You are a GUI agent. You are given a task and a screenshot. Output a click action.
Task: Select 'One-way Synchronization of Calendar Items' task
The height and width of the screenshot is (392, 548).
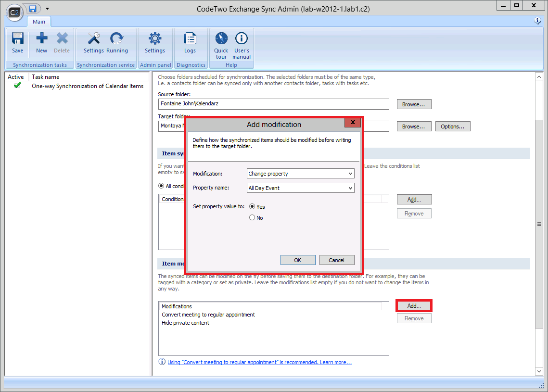click(x=88, y=86)
